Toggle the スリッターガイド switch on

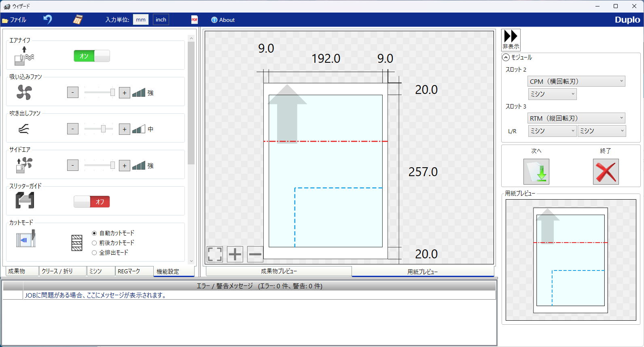(92, 202)
